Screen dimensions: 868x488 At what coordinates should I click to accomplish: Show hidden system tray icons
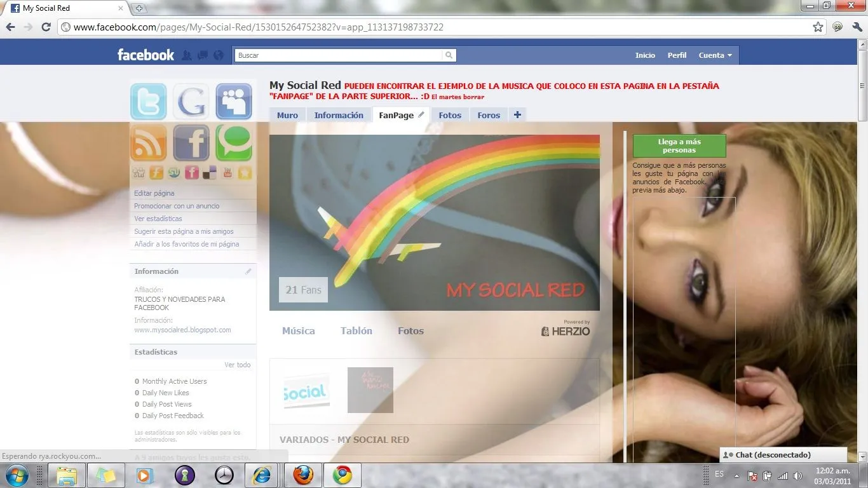coord(736,475)
